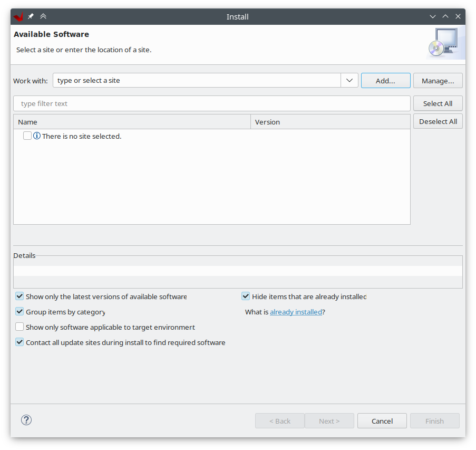Click the Version column header
476x450 pixels.
pyautogui.click(x=331, y=122)
